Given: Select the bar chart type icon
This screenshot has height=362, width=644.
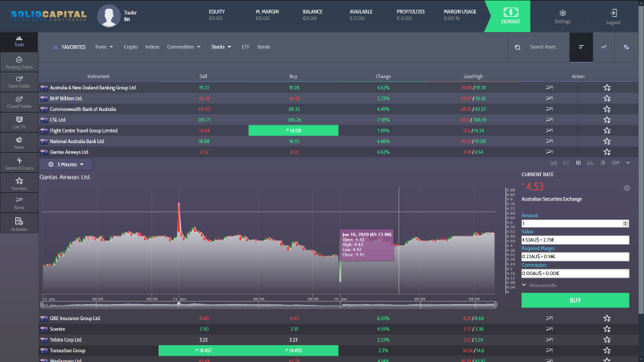Looking at the screenshot, I should pyautogui.click(x=590, y=163).
